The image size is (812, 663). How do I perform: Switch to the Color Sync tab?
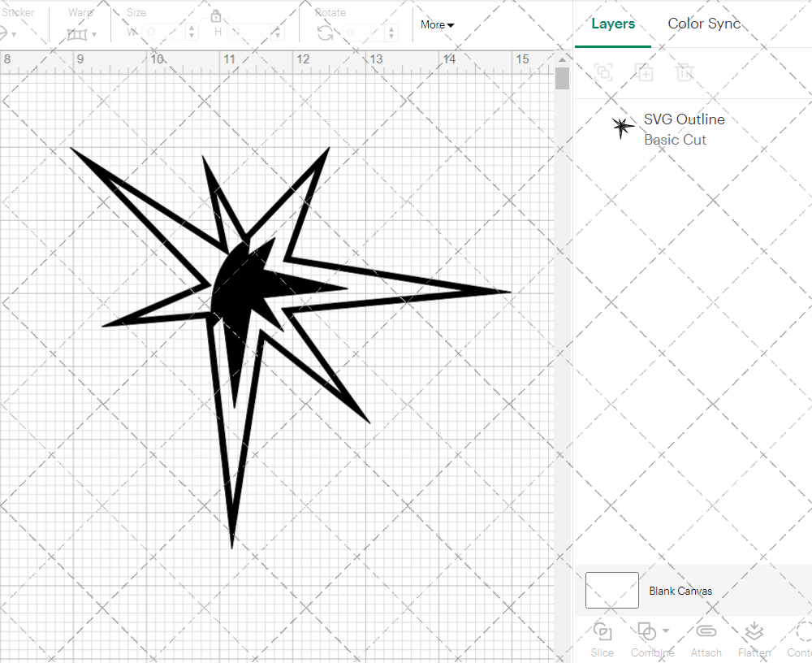coord(704,24)
